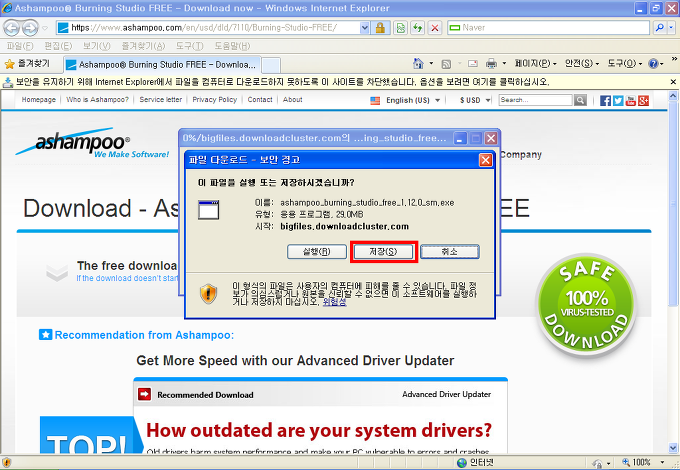Close the information bar with its X

[673, 82]
